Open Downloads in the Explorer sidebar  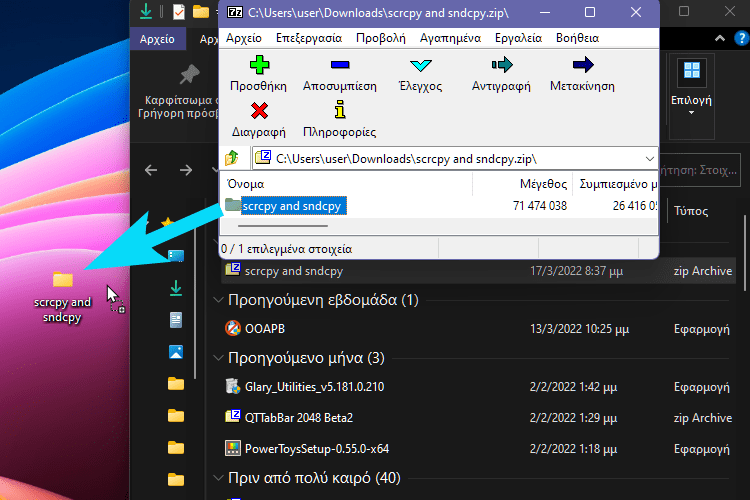176,288
